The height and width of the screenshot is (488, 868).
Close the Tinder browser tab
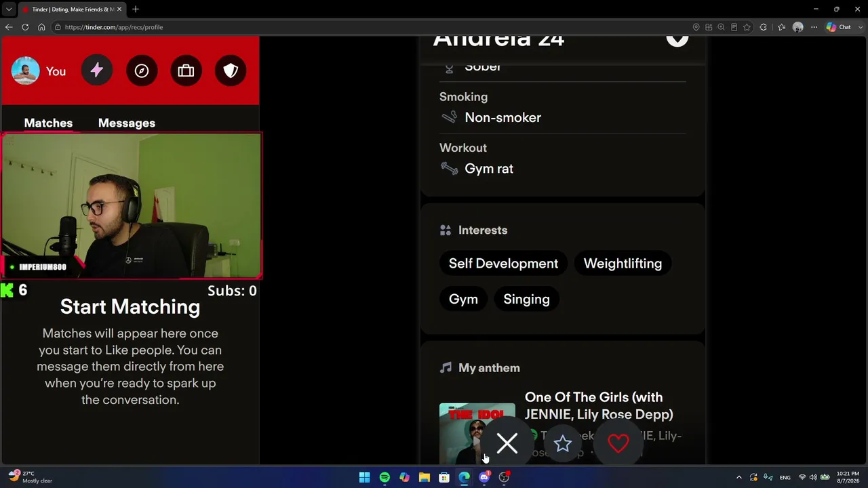118,9
